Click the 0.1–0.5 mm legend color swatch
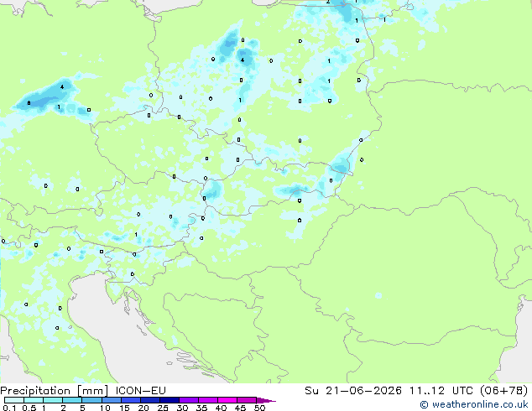Viewport: 532px width, 411px height. tap(14, 400)
